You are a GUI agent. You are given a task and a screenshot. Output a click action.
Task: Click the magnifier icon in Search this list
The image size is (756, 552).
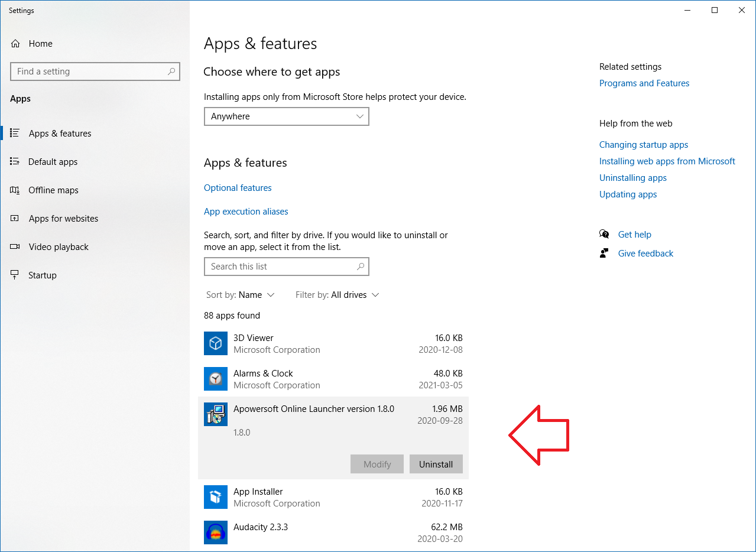361,267
